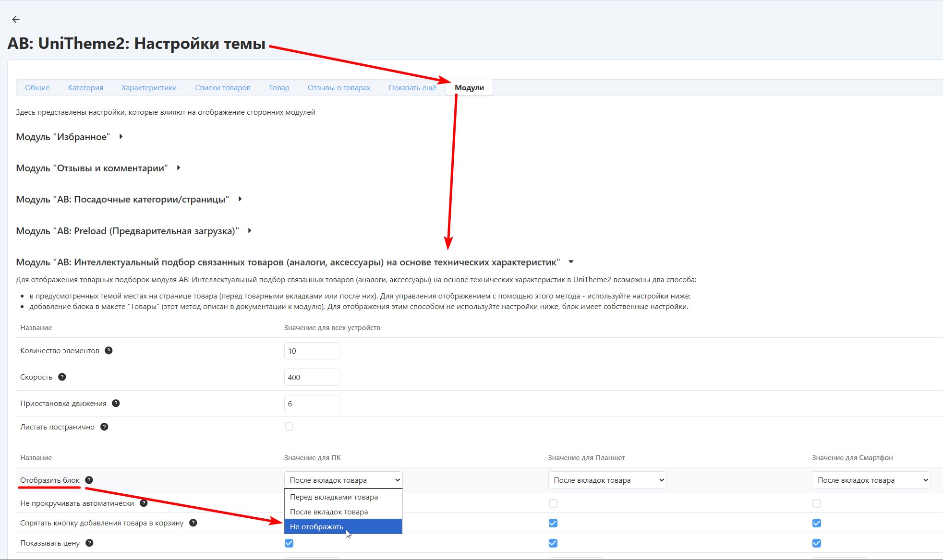Screen dimensions: 943x560
Task: Expand Модуль "Избранное" section
Action: click(x=69, y=137)
